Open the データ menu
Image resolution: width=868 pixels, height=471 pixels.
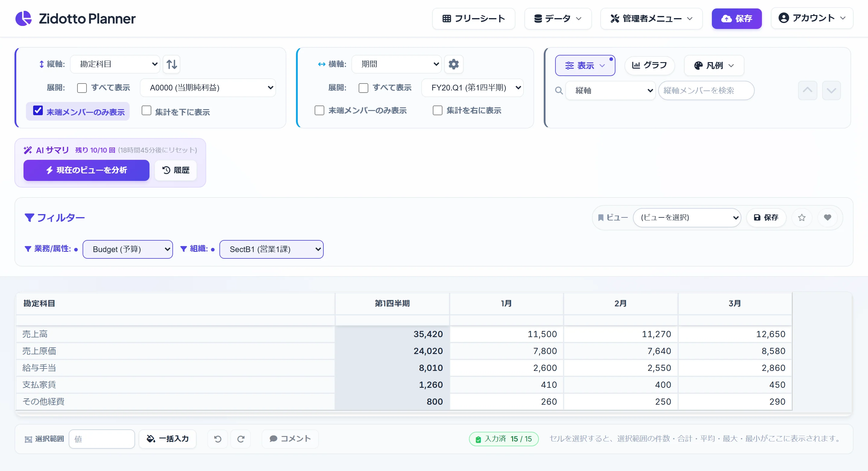[558, 18]
